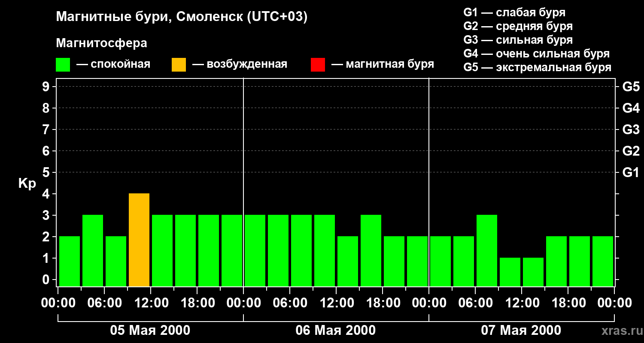Click the 'Kp' axis label
Image resolution: width=644 pixels, height=343 pixels.
[27, 184]
